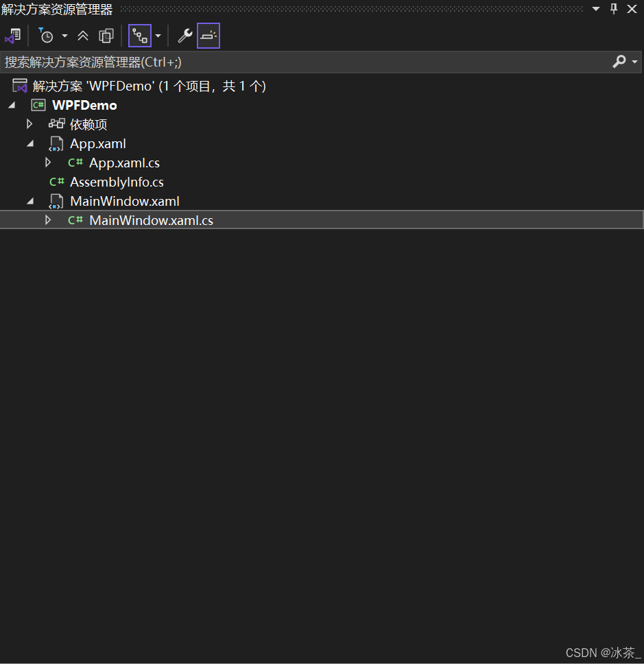Image resolution: width=644 pixels, height=664 pixels.
Task: Click the WPFDemo C# project icon
Action: [38, 105]
